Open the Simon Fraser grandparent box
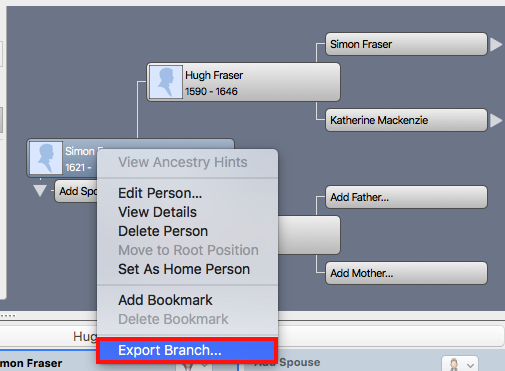Image resolution: width=505 pixels, height=371 pixels. (406, 44)
